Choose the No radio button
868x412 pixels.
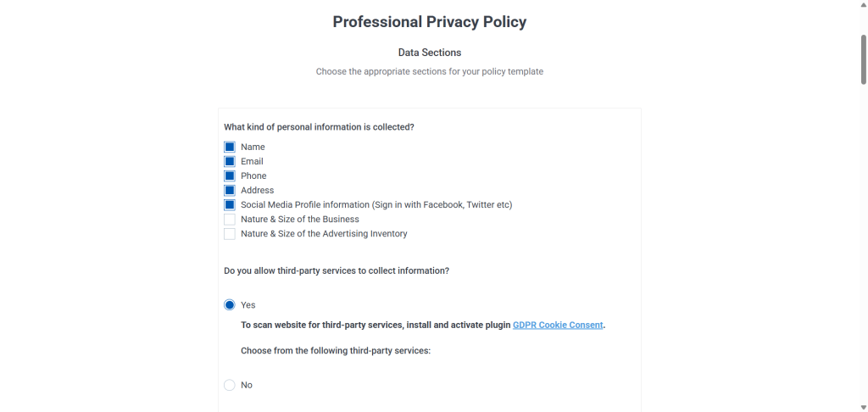230,385
